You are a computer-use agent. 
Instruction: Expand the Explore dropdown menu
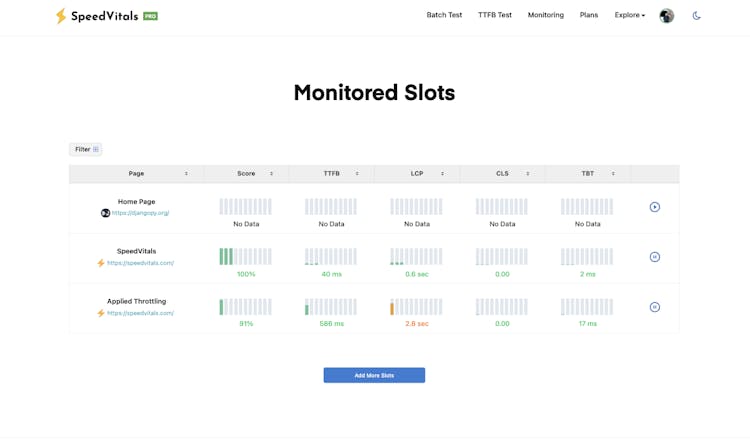pyautogui.click(x=630, y=15)
